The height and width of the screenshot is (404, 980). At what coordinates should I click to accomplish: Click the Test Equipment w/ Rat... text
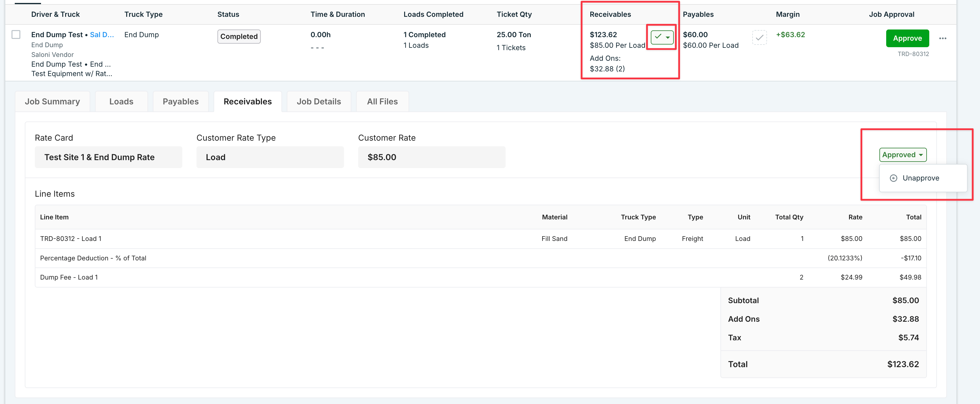pos(71,74)
